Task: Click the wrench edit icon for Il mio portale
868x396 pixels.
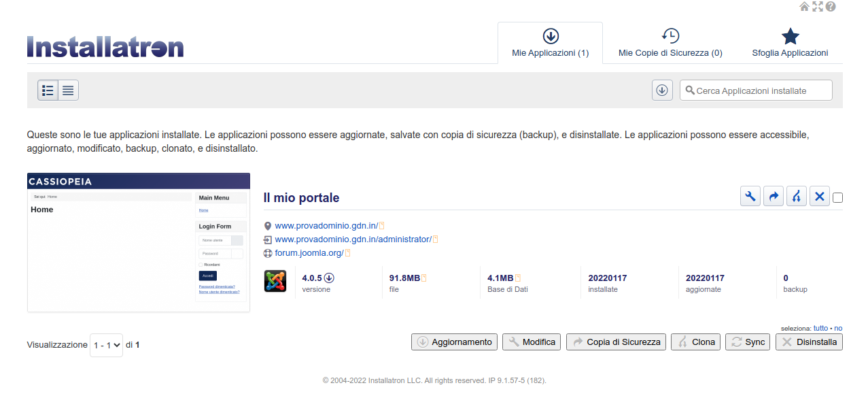Action: [750, 197]
